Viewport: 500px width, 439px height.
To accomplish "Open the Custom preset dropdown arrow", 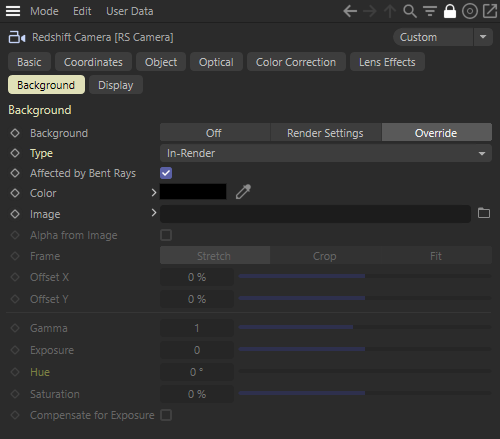I will [x=483, y=37].
